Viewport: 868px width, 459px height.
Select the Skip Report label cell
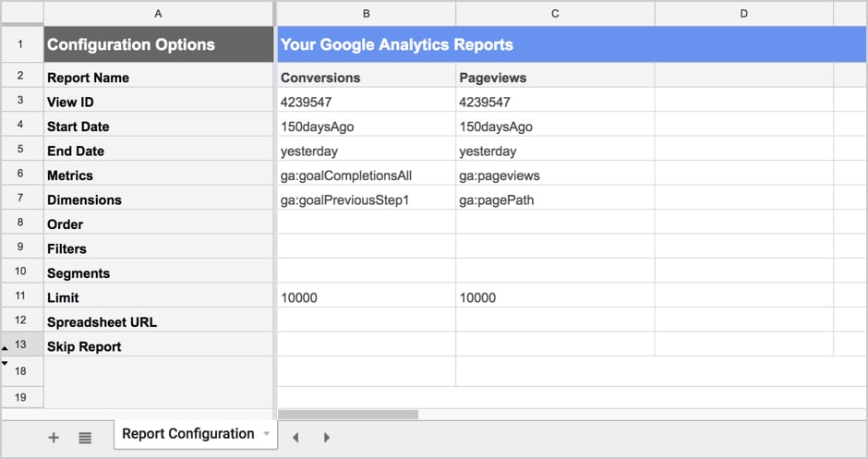(x=158, y=344)
